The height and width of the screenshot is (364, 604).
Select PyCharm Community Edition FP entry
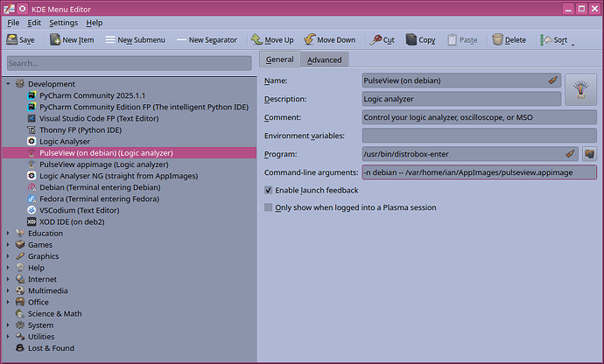(x=144, y=107)
